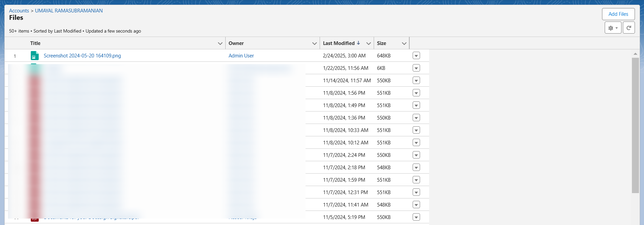Select the 1/22/2025, 11:56 AM date cell
The height and width of the screenshot is (225, 644).
click(346, 68)
